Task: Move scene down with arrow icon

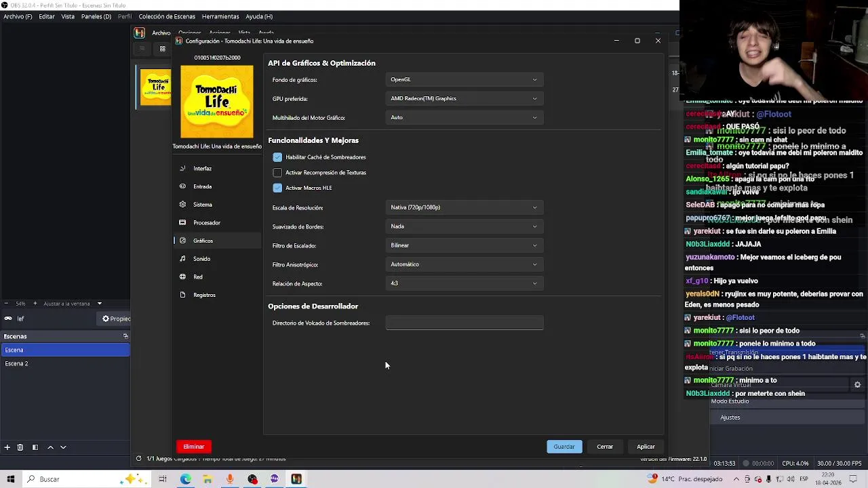Action: pos(63,447)
